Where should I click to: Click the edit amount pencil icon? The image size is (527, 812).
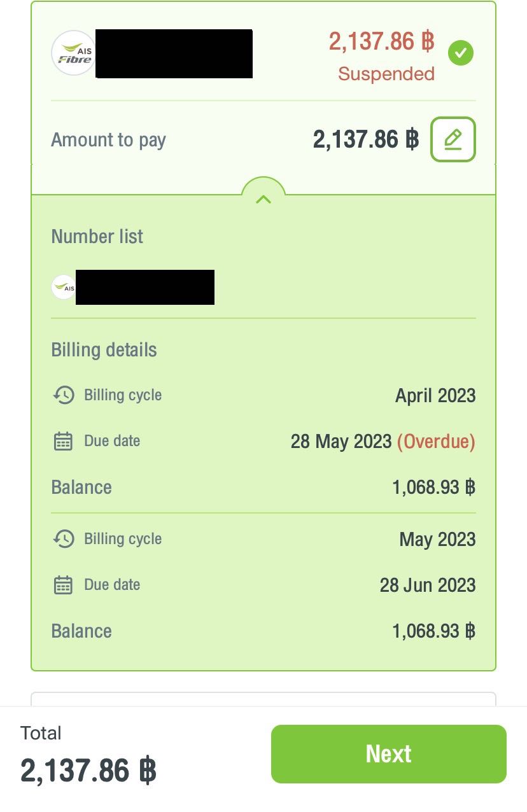pyautogui.click(x=453, y=139)
